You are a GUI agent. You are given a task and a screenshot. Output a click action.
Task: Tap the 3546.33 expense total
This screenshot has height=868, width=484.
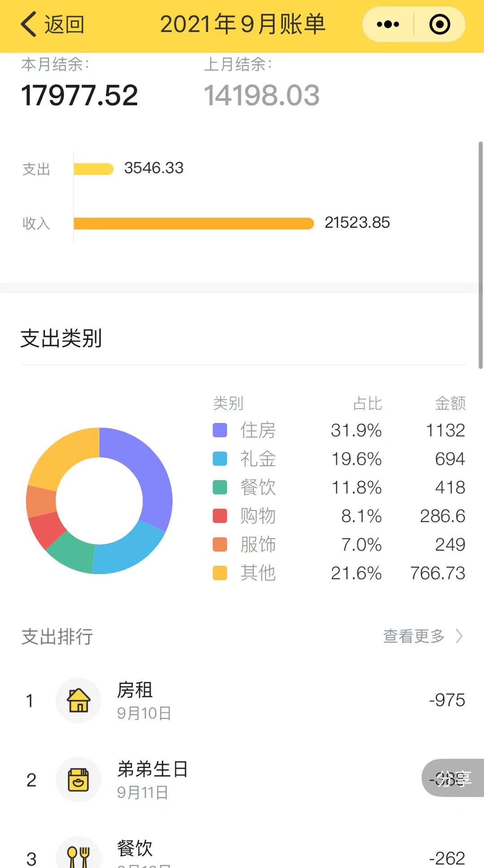click(154, 168)
